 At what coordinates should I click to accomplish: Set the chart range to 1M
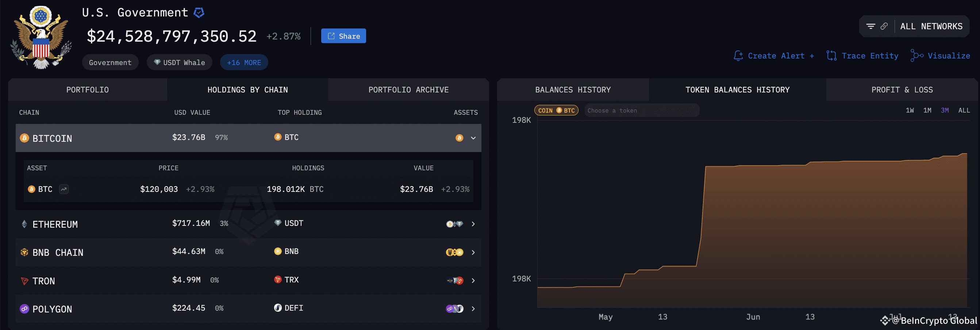click(927, 110)
